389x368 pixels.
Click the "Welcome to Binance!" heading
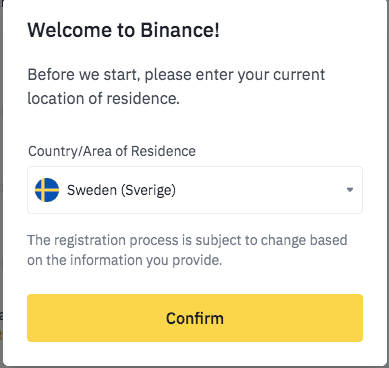[123, 30]
